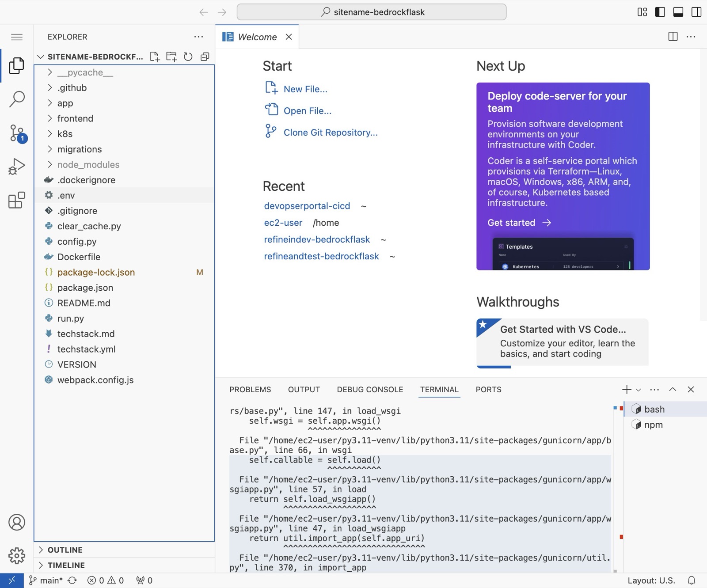Viewport: 707px width, 588px height.
Task: Expand the TIMELINE section
Action: 124,565
